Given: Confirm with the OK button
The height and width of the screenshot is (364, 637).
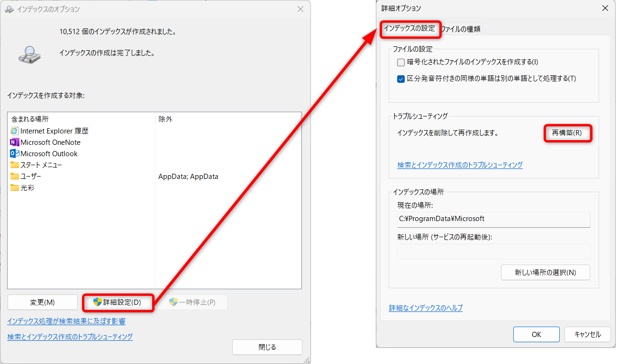Looking at the screenshot, I should click(x=536, y=334).
